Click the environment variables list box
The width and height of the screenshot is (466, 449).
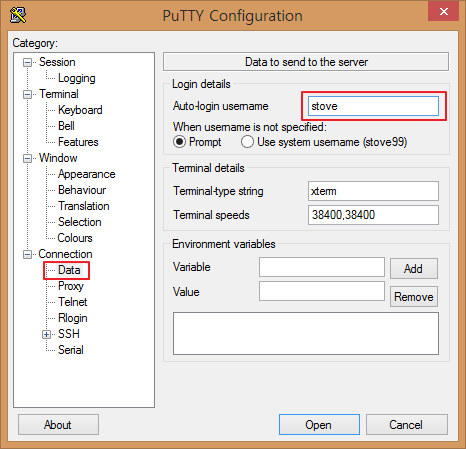[x=306, y=333]
